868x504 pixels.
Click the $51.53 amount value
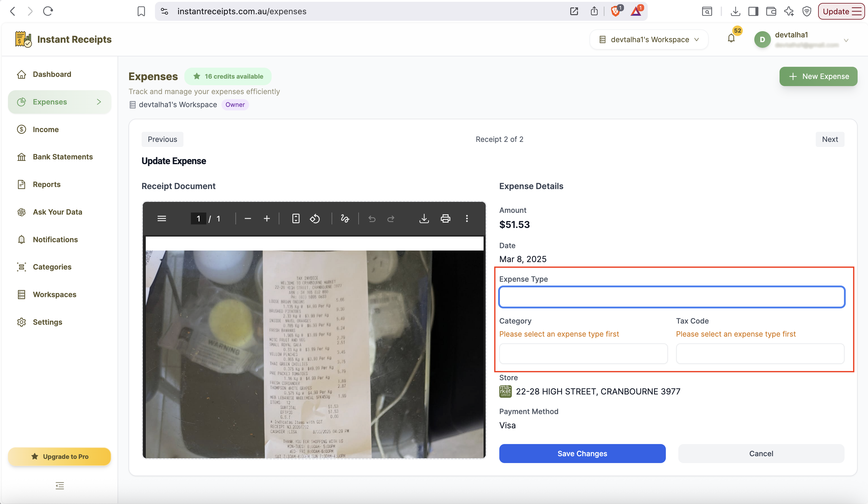tap(515, 225)
